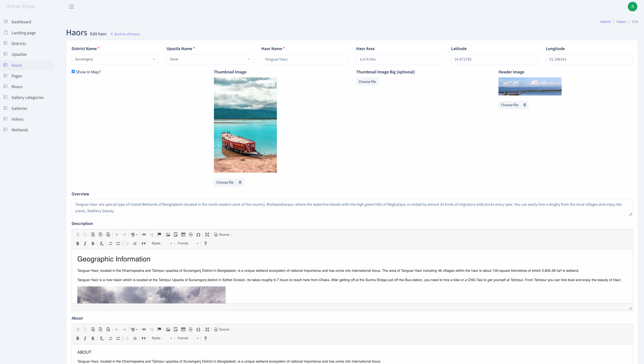Choose file for Thumbnail Image Big
The image size is (644, 364).
click(367, 82)
